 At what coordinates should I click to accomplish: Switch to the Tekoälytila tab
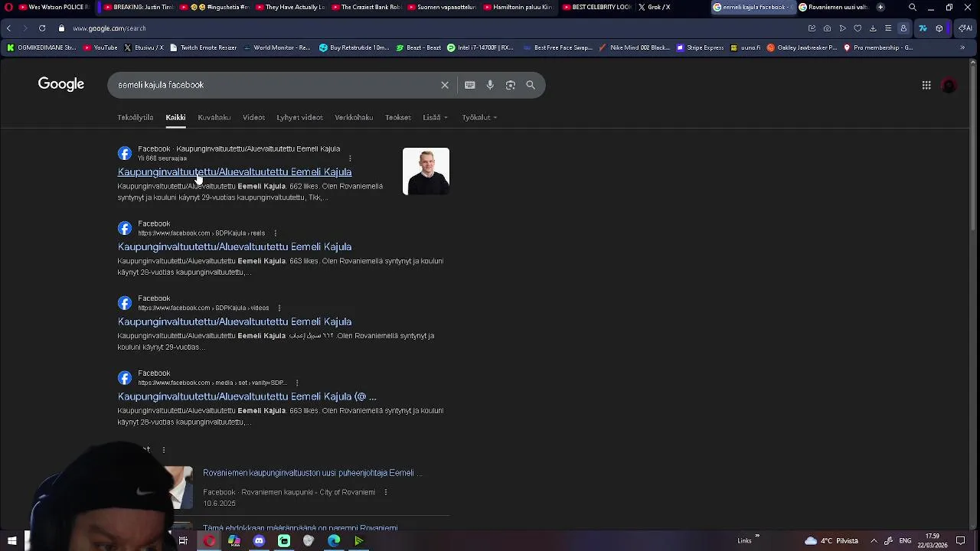pos(136,117)
